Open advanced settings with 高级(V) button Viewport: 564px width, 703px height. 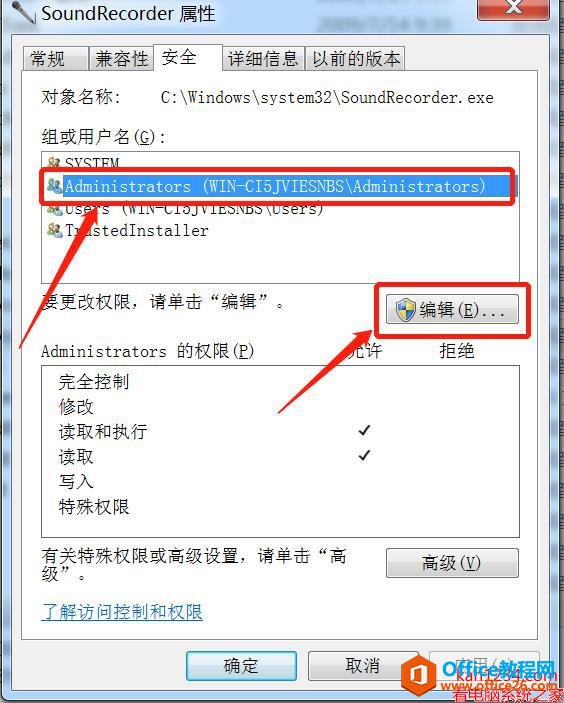coord(452,563)
